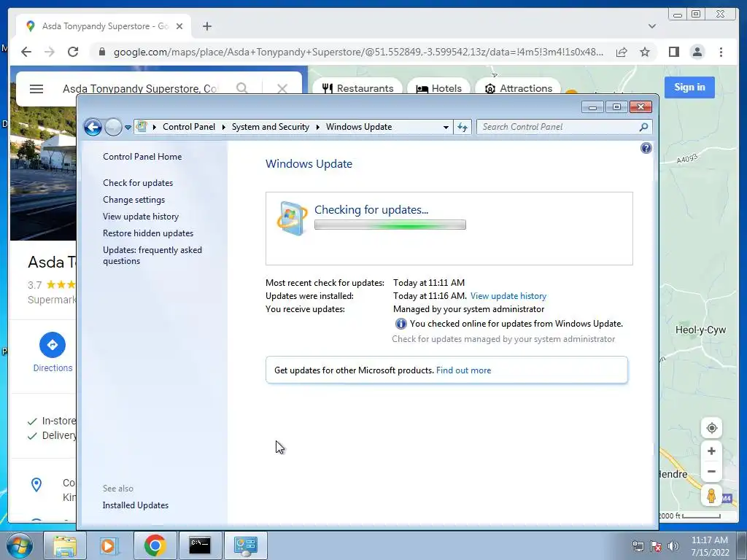This screenshot has height=560, width=747.
Task: Open Chrome tab search dropdown arrow
Action: pos(651,26)
